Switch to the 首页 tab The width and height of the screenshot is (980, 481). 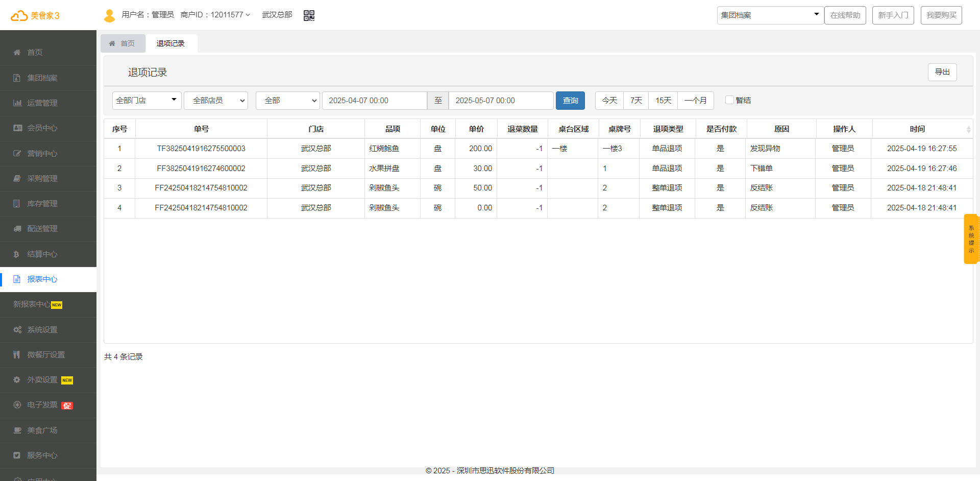(x=123, y=43)
